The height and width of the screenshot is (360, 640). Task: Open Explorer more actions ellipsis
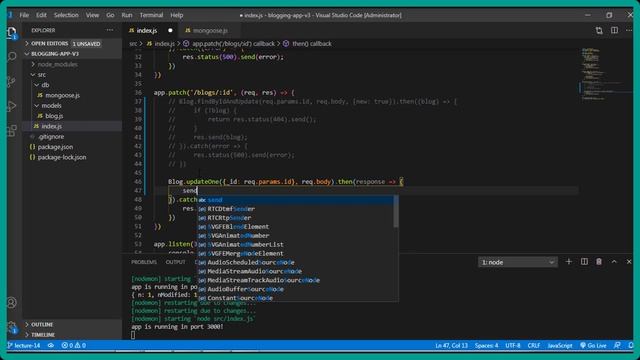pyautogui.click(x=110, y=30)
